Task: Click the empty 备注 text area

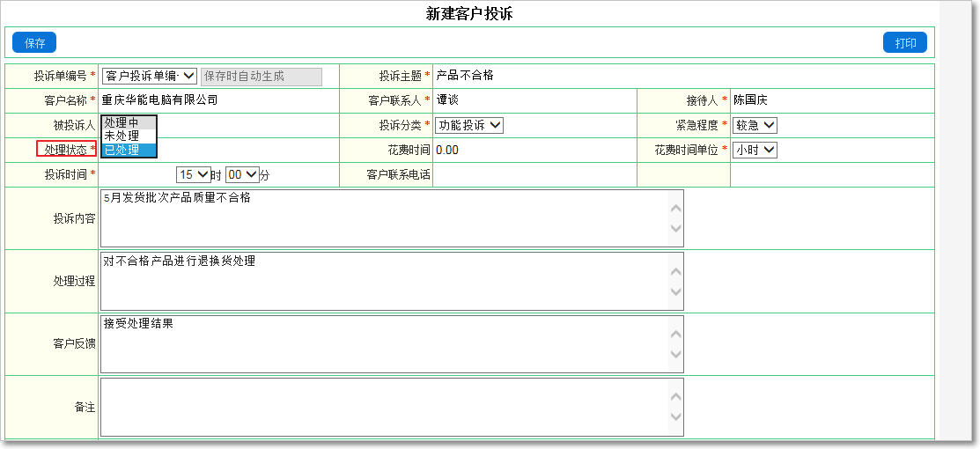Action: [383, 407]
